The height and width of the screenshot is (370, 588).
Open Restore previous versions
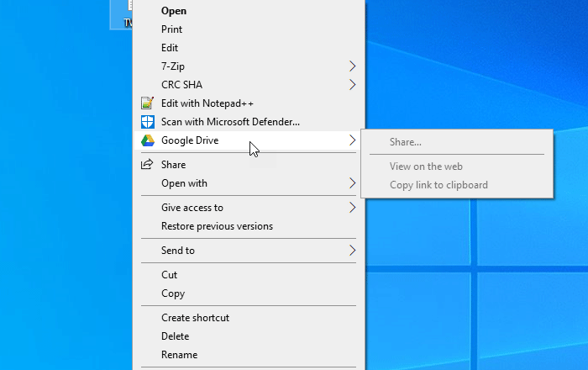pyautogui.click(x=217, y=226)
